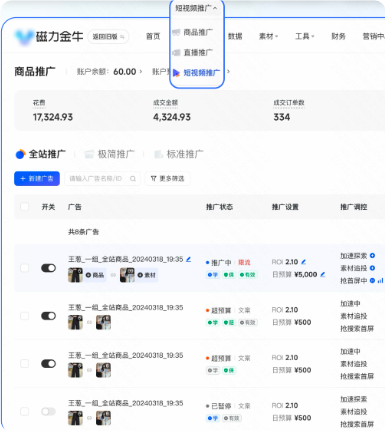
Task: Click the 成交金额 value 4,324.93
Action: coord(172,117)
